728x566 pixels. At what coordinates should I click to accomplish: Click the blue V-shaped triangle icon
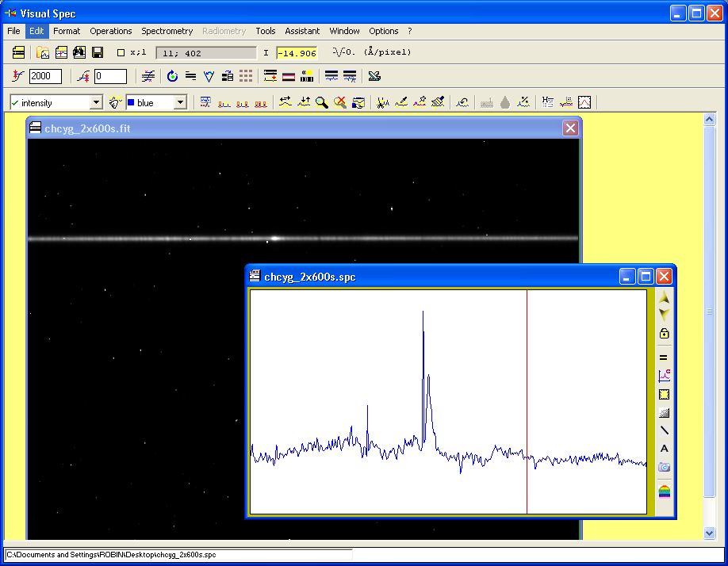click(209, 76)
